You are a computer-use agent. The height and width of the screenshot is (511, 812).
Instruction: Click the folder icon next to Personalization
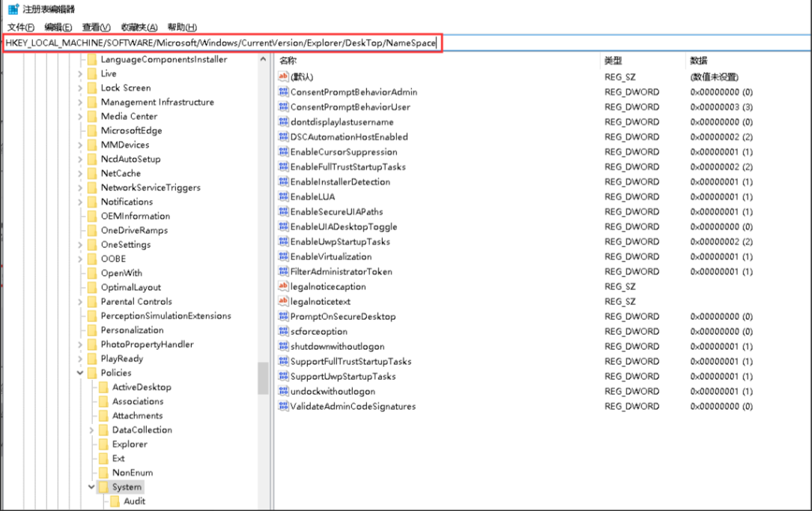(92, 330)
